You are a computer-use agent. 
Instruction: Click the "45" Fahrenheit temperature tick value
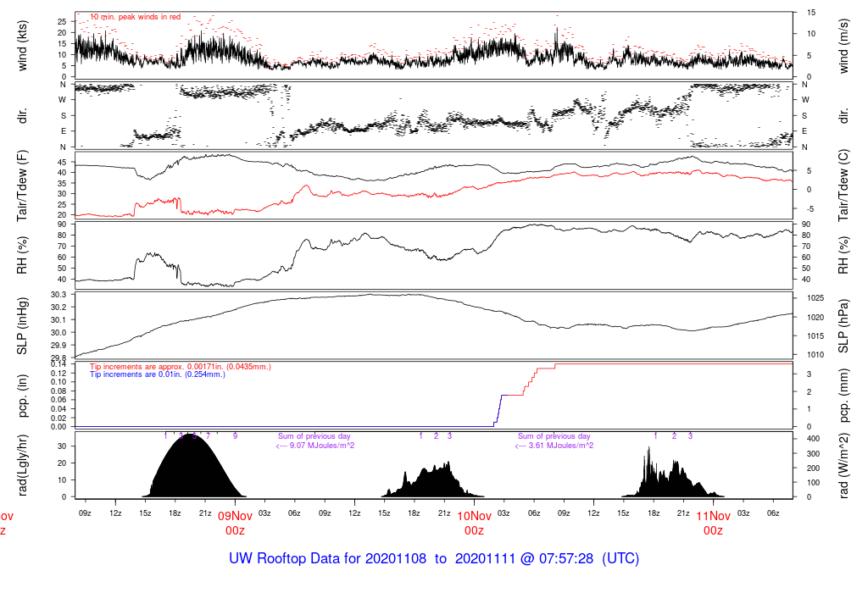(62, 163)
